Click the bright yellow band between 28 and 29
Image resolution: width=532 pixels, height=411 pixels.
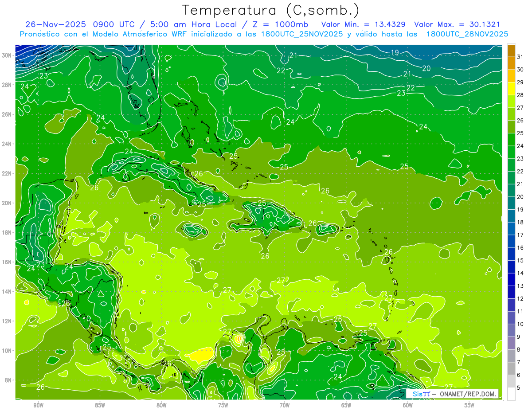pos(511,88)
